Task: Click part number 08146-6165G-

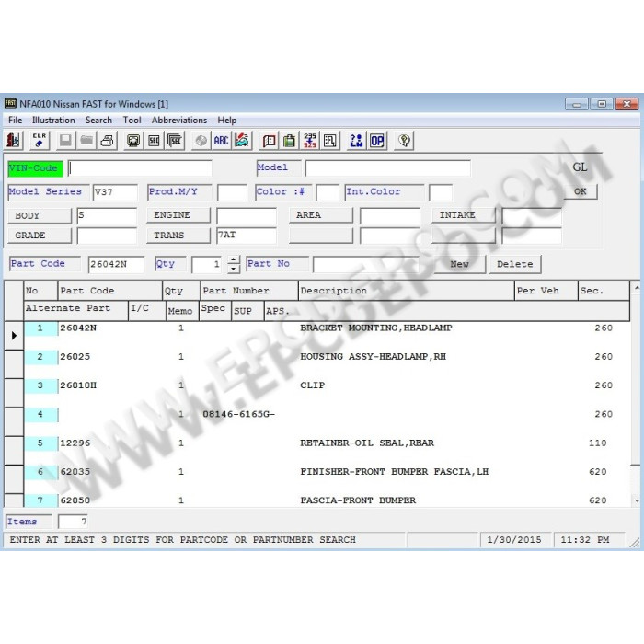Action: click(238, 414)
